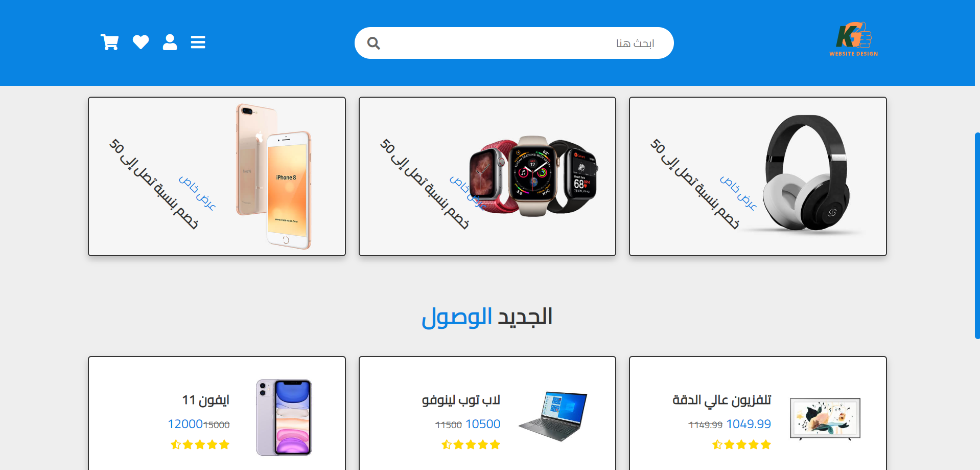The height and width of the screenshot is (470, 980).
Task: Open the shopping cart icon
Action: (109, 42)
